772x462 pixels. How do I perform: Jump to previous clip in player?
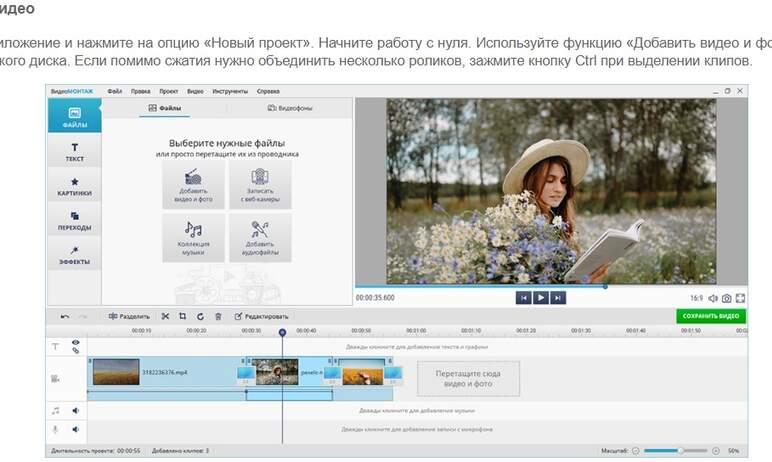(x=523, y=297)
